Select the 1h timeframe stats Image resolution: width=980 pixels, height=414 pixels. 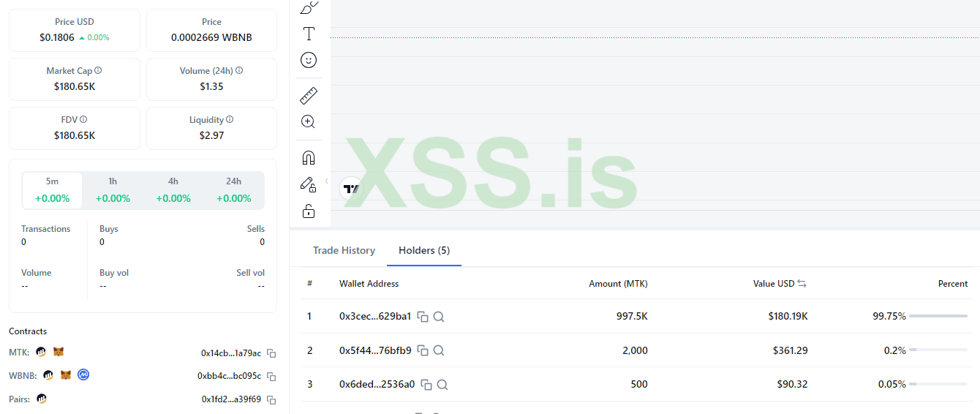113,190
